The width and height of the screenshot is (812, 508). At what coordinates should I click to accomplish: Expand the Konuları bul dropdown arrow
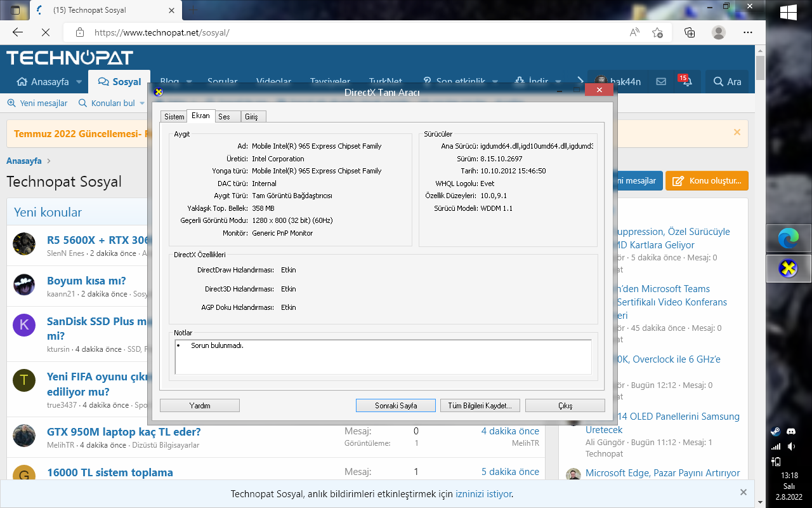[x=143, y=103]
